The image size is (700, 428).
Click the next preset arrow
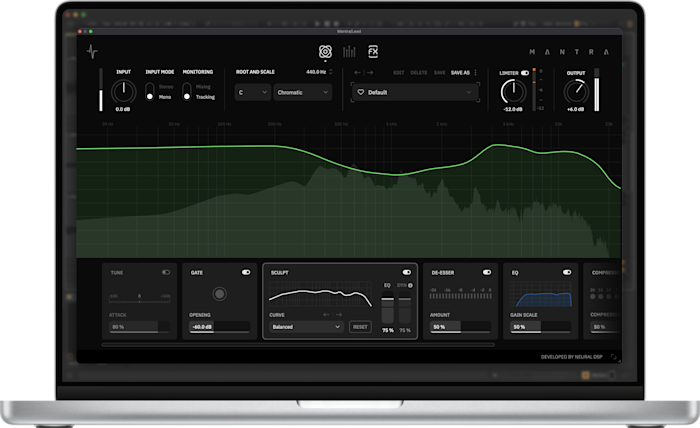click(x=370, y=72)
